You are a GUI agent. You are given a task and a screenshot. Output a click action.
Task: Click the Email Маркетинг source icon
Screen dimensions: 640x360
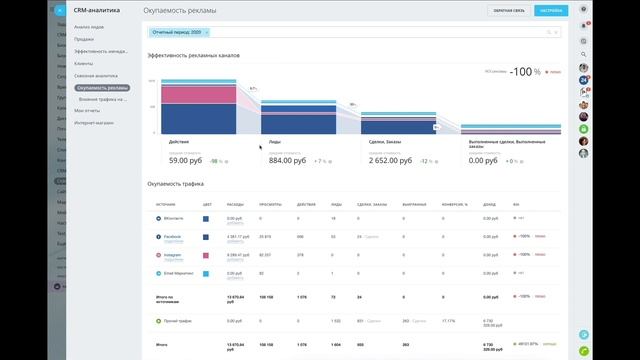coord(158,273)
